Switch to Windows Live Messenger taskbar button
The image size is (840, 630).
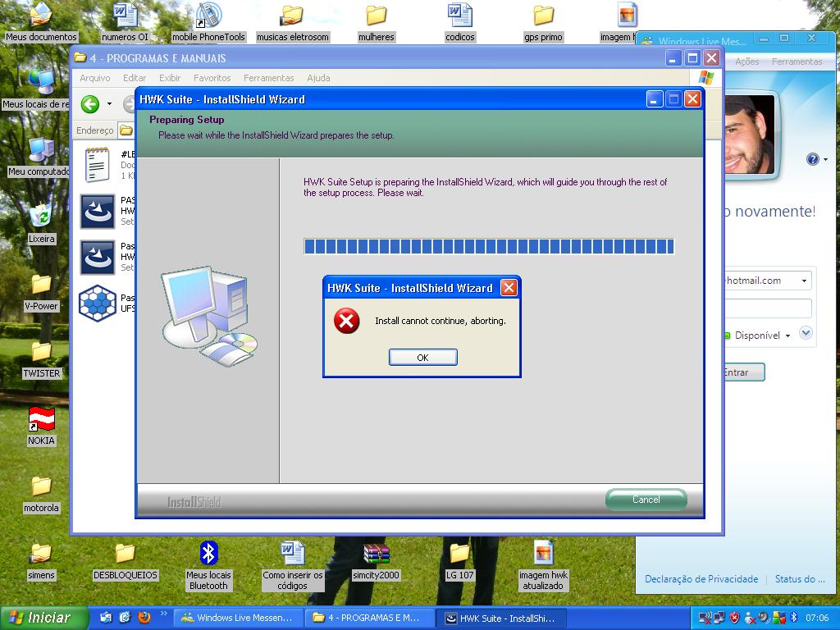240,619
